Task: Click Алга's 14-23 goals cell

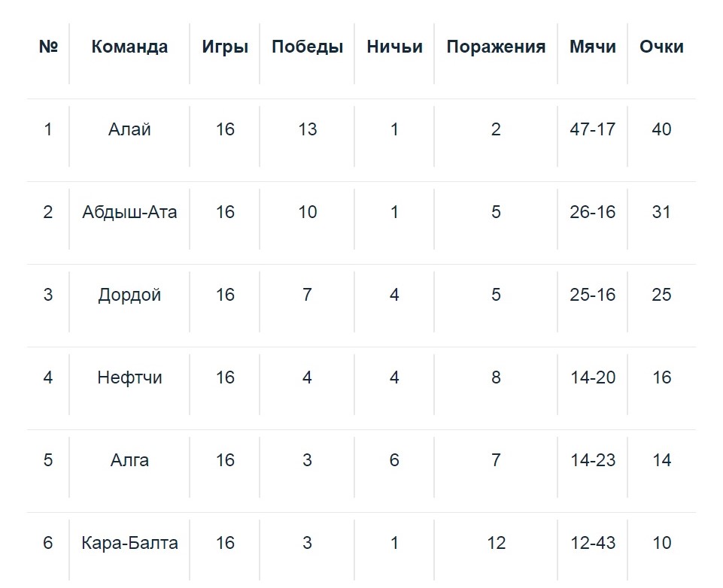Action: pyautogui.click(x=593, y=460)
